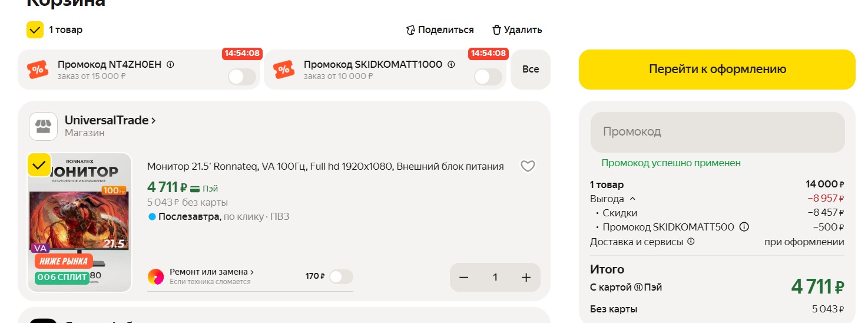Turn on Ремонт или замена 170 ₽ switch
The width and height of the screenshot is (868, 323).
pos(341,276)
